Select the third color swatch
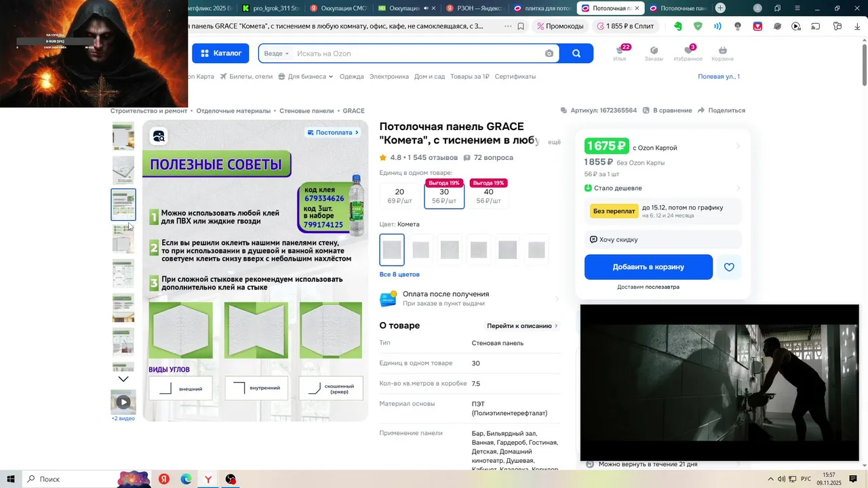This screenshot has height=488, width=868. pyautogui.click(x=450, y=249)
